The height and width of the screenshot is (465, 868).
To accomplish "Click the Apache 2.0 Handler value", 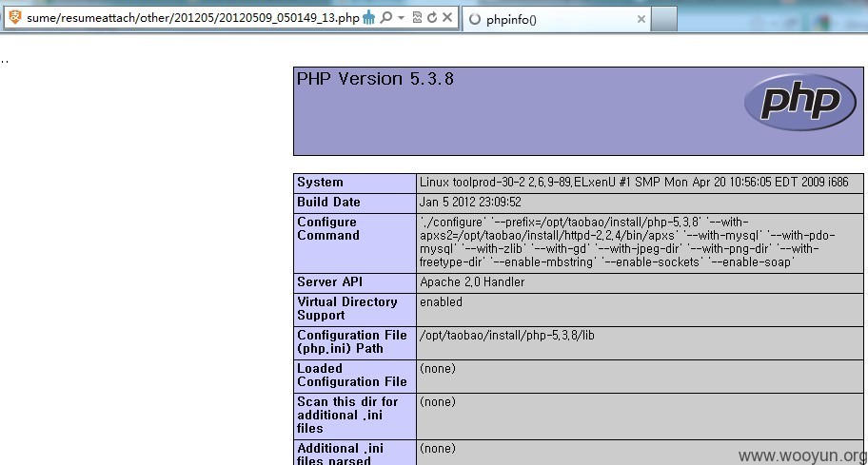I will 472,282.
